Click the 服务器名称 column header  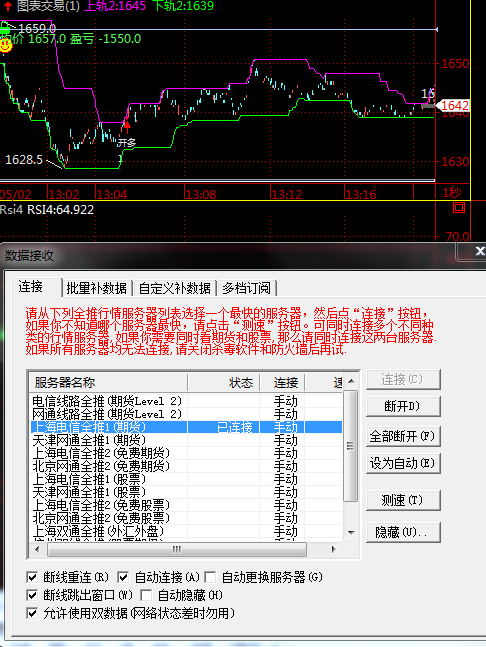point(109,383)
